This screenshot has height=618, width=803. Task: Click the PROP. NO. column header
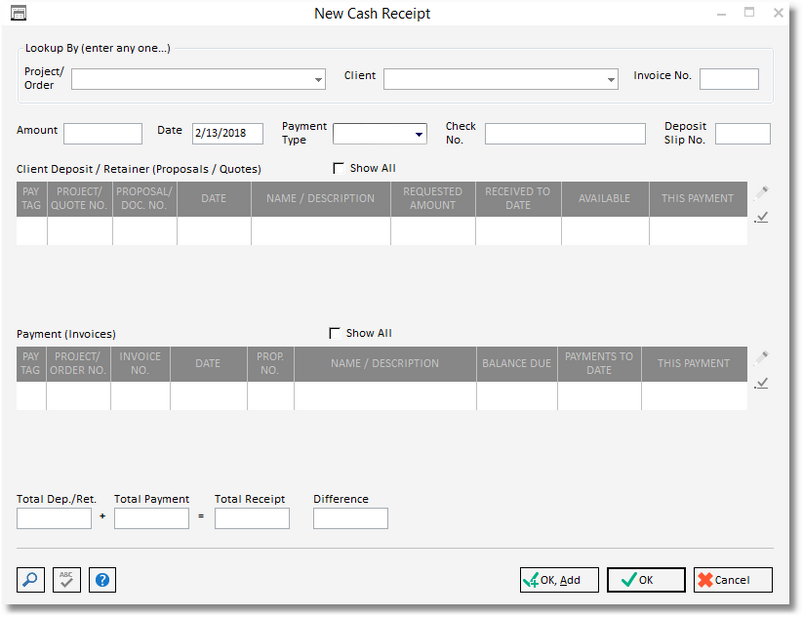click(x=270, y=364)
